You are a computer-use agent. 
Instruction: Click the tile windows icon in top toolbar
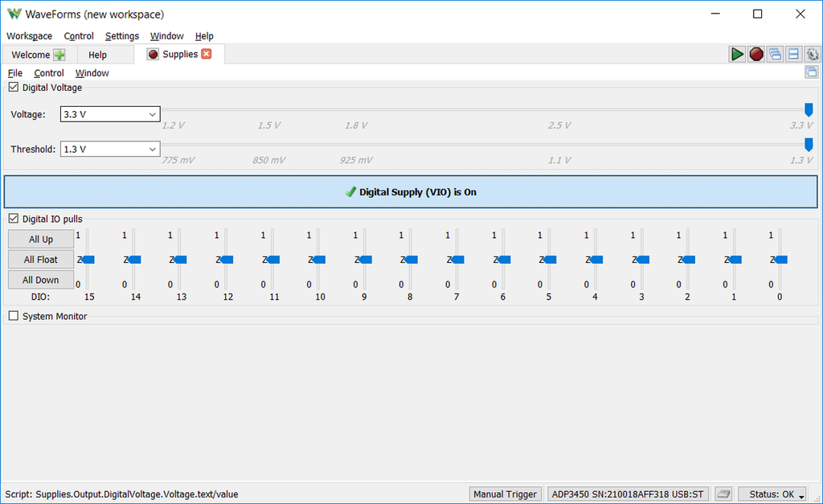tap(793, 54)
